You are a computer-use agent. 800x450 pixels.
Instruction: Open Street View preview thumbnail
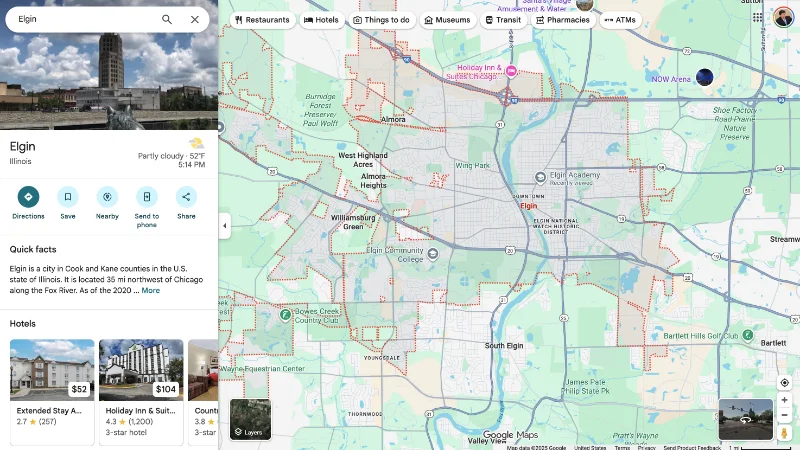pos(745,419)
